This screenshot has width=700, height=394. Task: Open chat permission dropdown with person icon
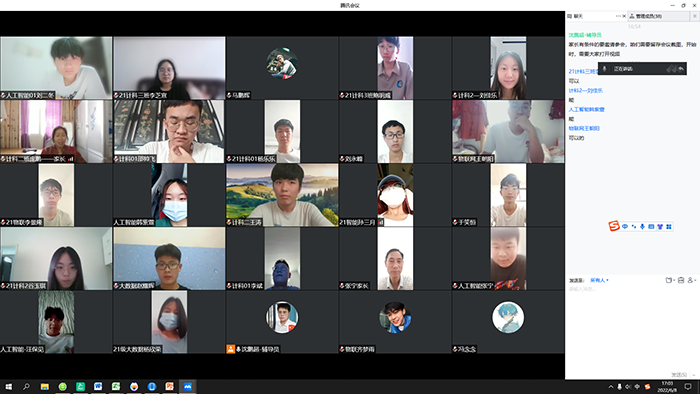(692, 280)
